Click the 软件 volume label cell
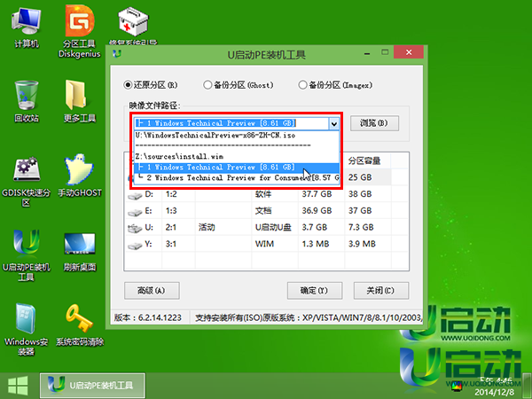532x399 pixels. click(275, 194)
